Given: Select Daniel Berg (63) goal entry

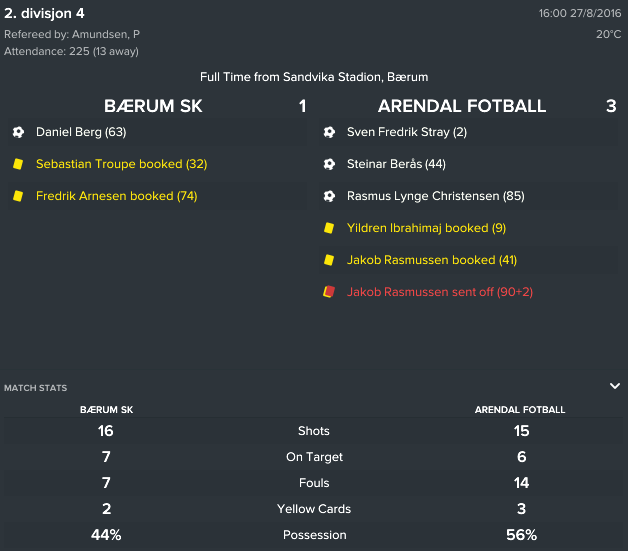Looking at the screenshot, I should [x=81, y=132].
